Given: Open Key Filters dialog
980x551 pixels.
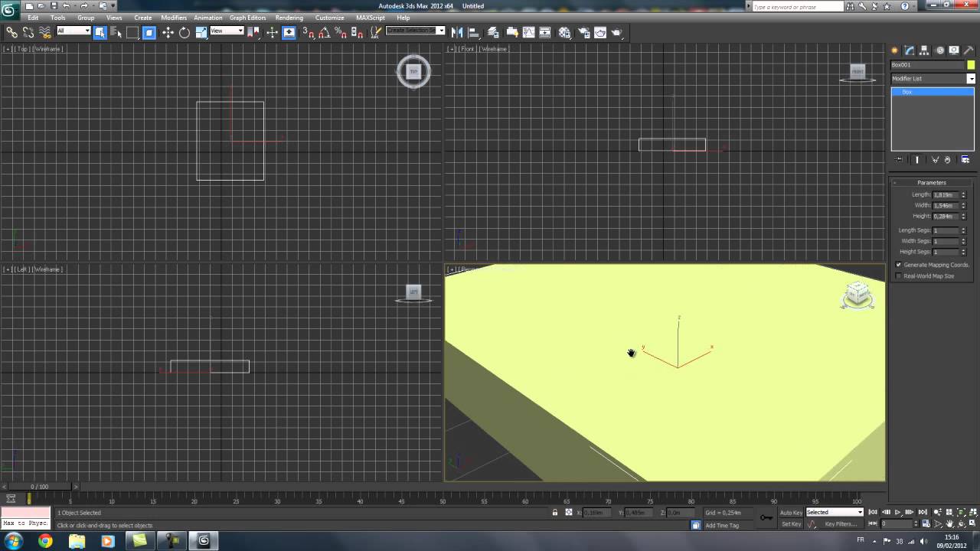Looking at the screenshot, I should pos(841,524).
